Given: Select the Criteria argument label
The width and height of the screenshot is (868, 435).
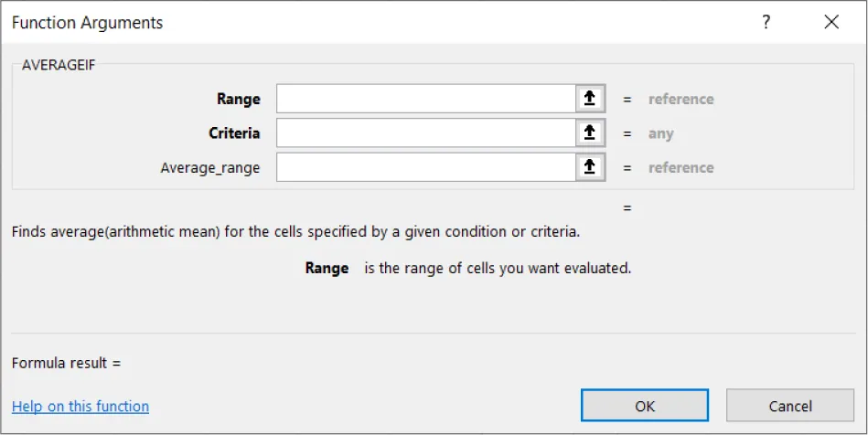Looking at the screenshot, I should [234, 133].
